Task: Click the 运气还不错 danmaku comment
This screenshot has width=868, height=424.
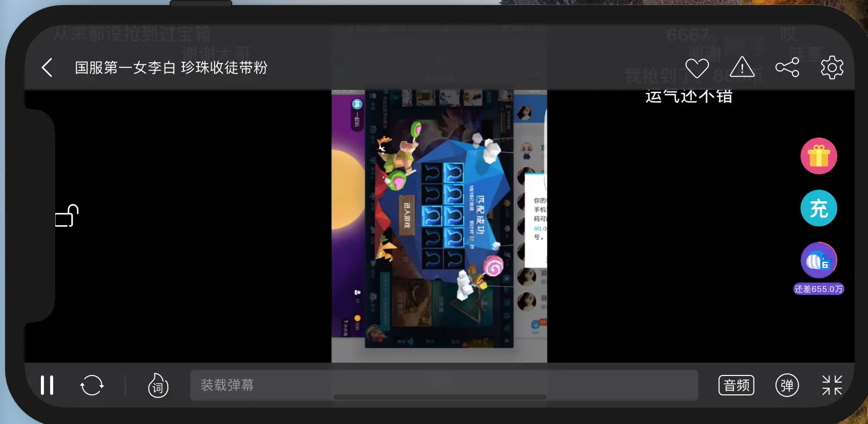Action: 689,97
